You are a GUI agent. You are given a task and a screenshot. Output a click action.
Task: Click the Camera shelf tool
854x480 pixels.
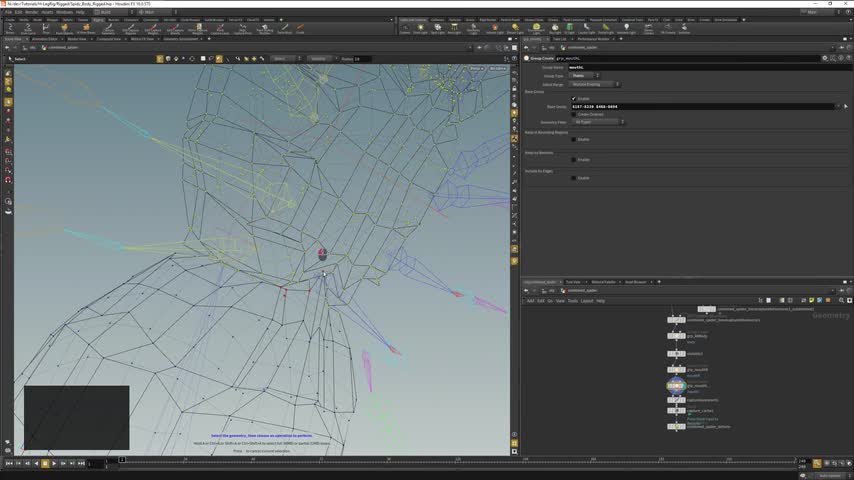point(405,28)
